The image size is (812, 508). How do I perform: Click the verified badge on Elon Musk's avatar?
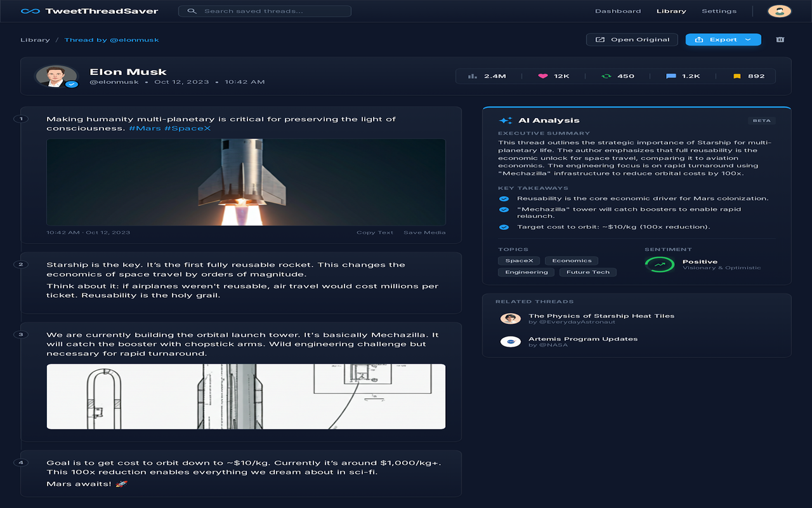click(x=71, y=84)
